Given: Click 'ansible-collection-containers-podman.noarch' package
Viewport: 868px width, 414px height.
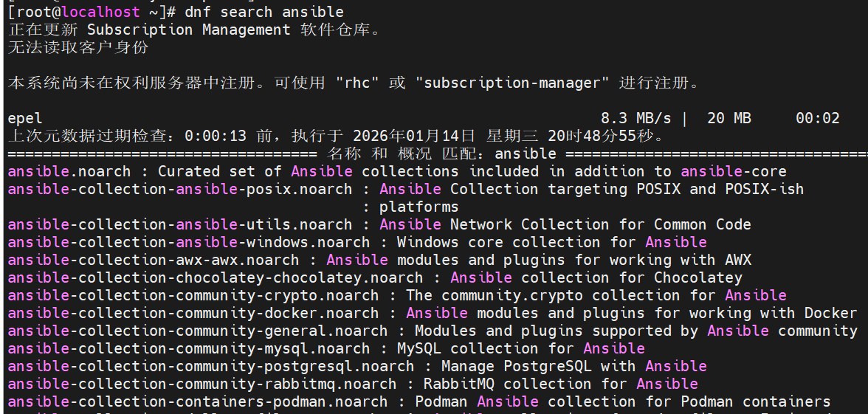Looking at the screenshot, I should tap(198, 401).
